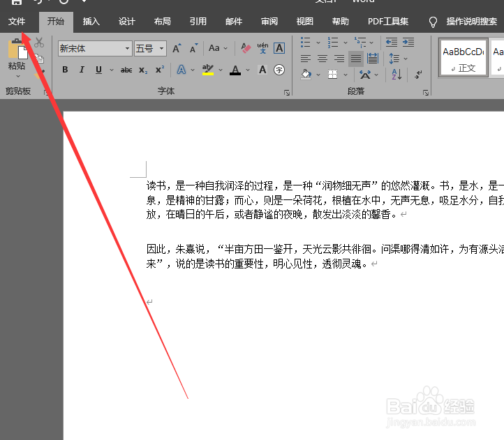Toggle justify alignment

coord(356,59)
